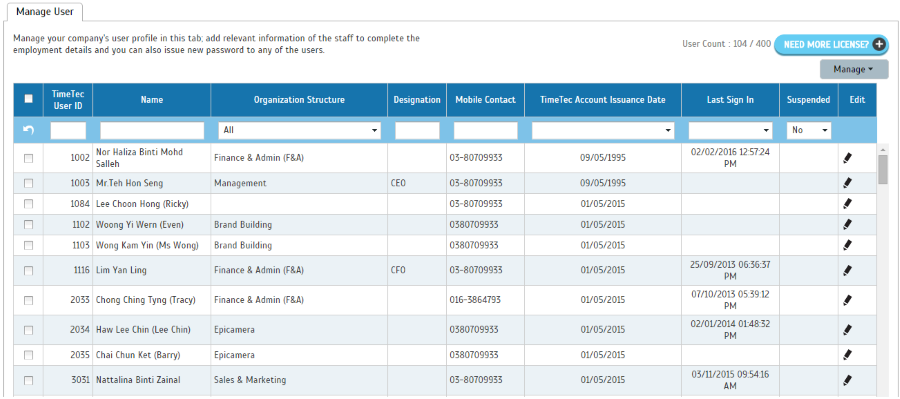
Task: Edit Haw Lee Chin's user record
Action: pyautogui.click(x=848, y=330)
